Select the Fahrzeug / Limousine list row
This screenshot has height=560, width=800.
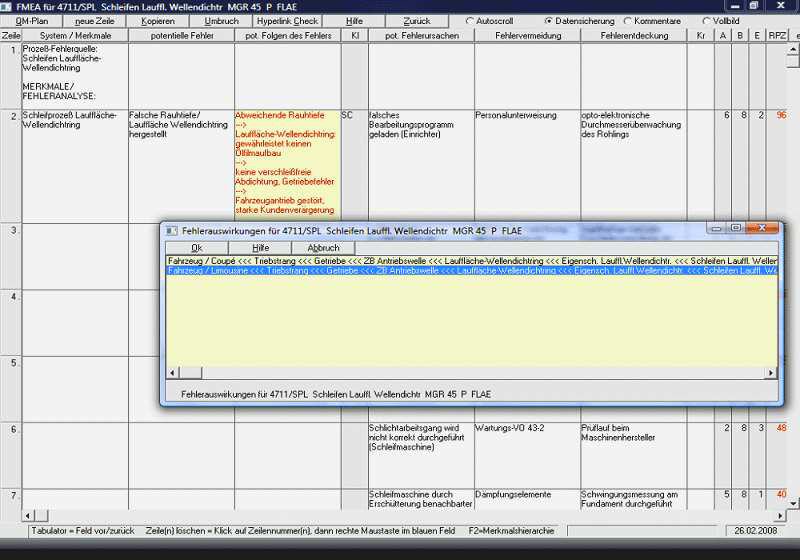click(x=472, y=270)
